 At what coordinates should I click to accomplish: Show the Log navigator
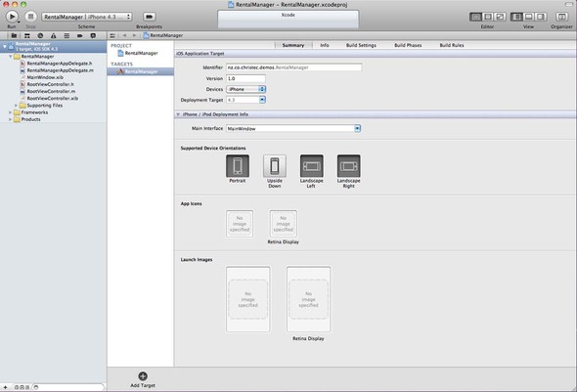(x=93, y=35)
